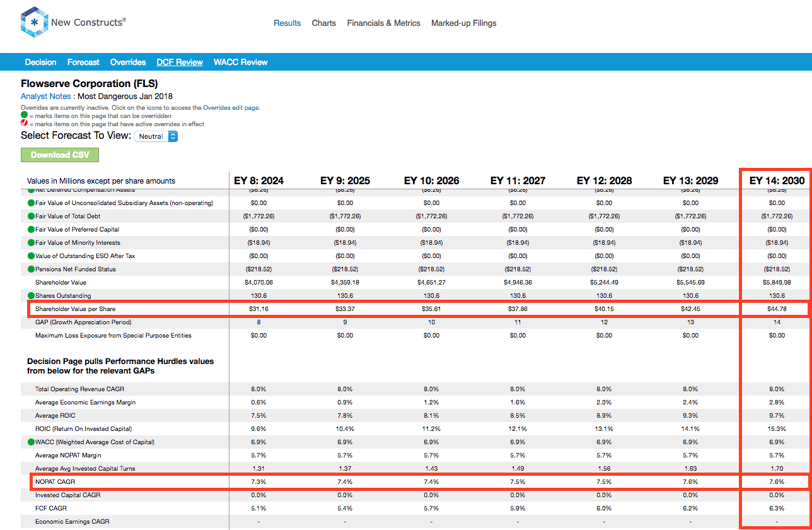Open the Select Forecast To View dropdown

tap(156, 136)
